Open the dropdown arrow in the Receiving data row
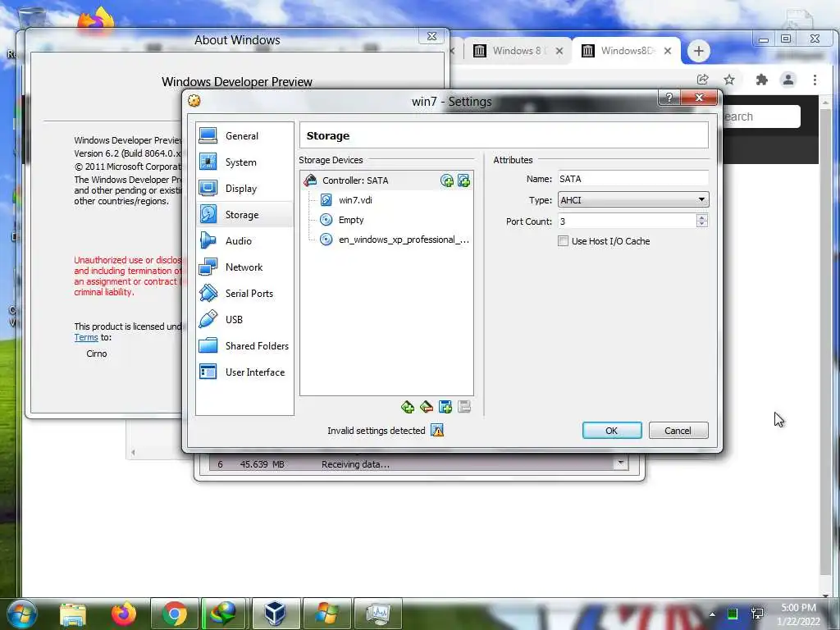The height and width of the screenshot is (630, 840). tap(620, 464)
